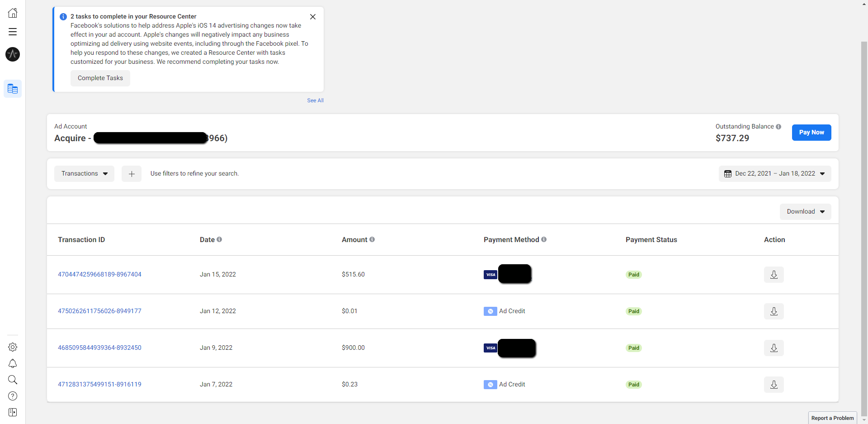868x424 pixels.
Task: Download invoice for Jan 15, 2022 transaction
Action: (x=774, y=275)
